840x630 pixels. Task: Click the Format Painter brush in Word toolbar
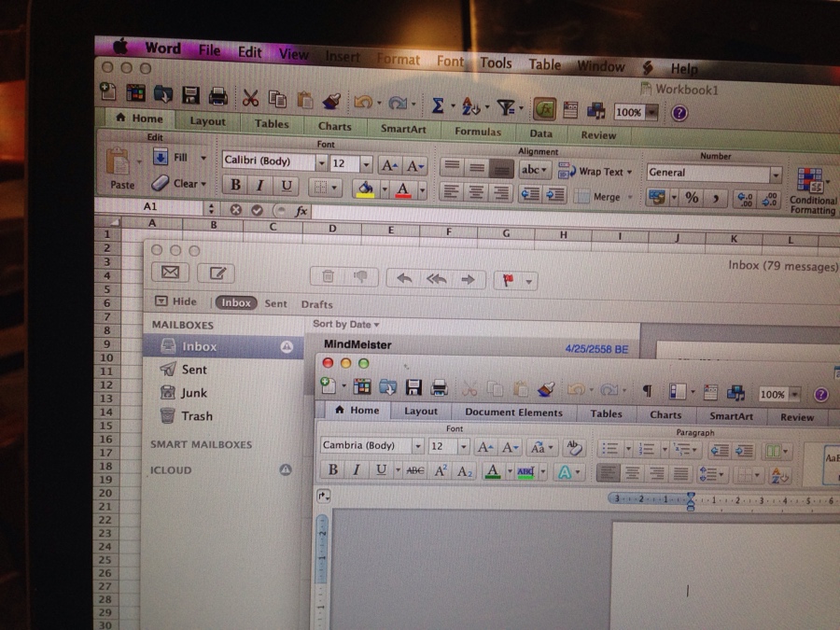coord(545,389)
